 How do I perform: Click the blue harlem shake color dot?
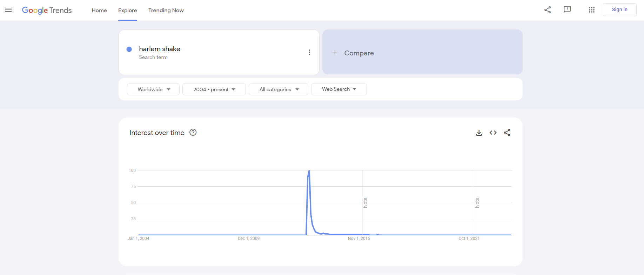tap(129, 49)
